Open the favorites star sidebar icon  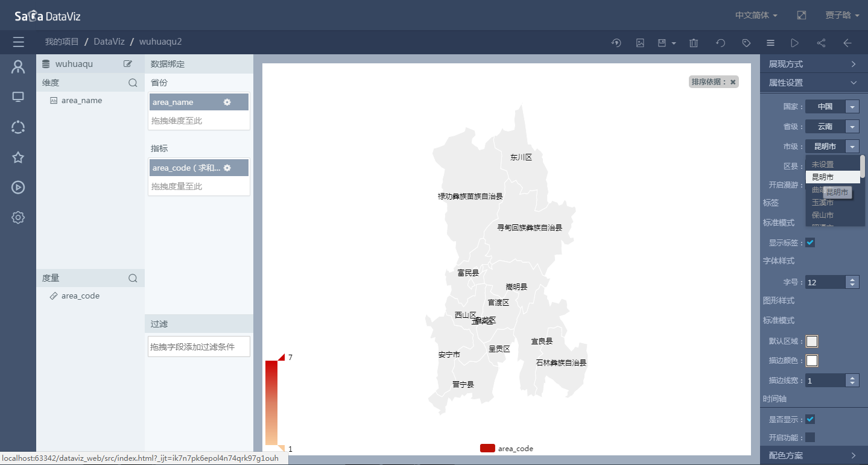click(x=18, y=157)
